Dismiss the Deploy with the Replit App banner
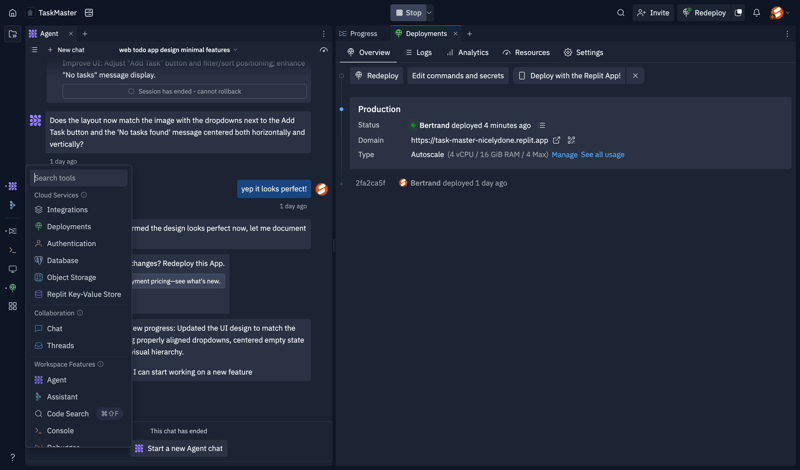The image size is (800, 470). click(635, 76)
